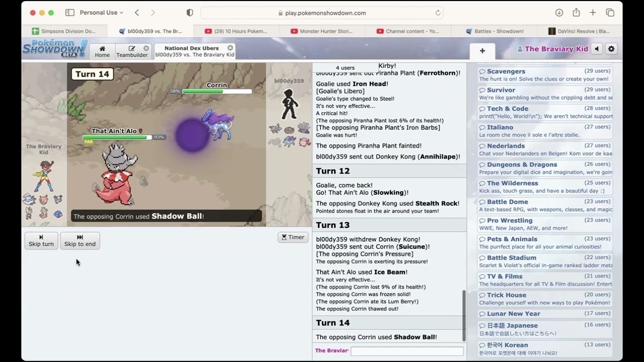Switch to the Battles - Showdown! tab
The image size is (644, 362).
click(x=495, y=31)
